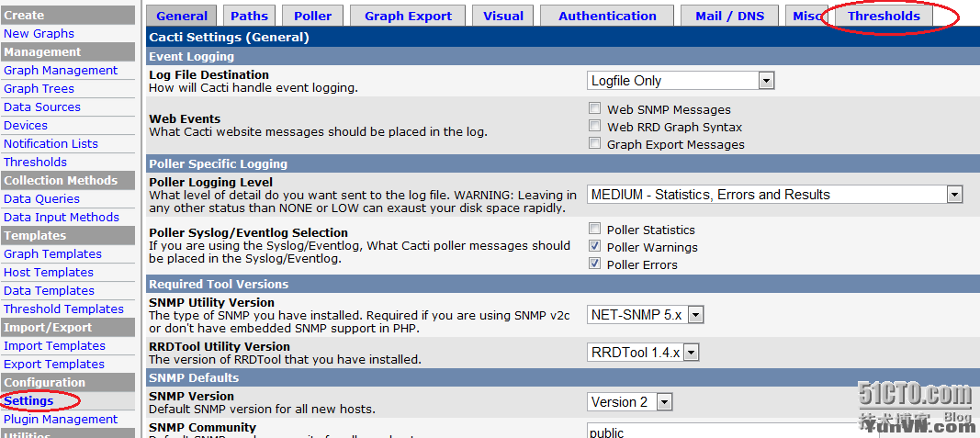Open Graph Templates link

[x=52, y=253]
